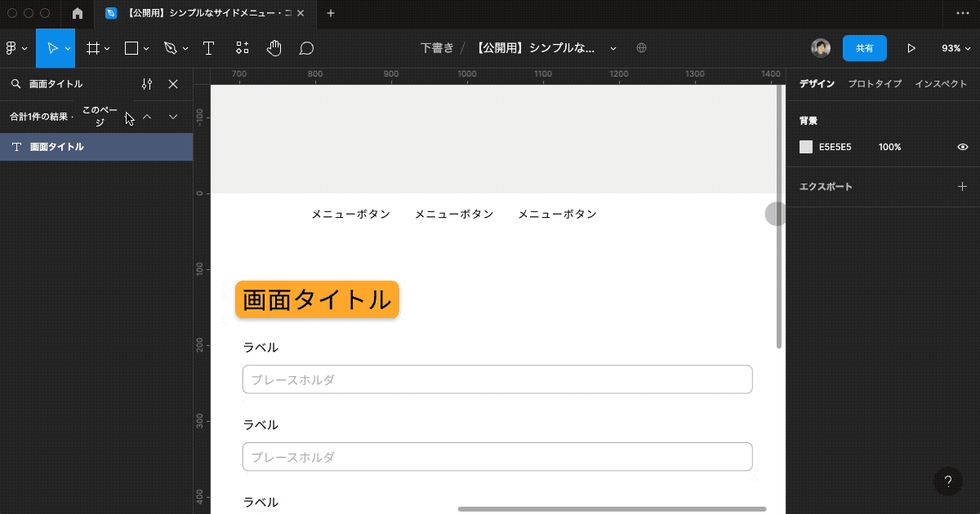Add an export setting with the plus

(964, 187)
